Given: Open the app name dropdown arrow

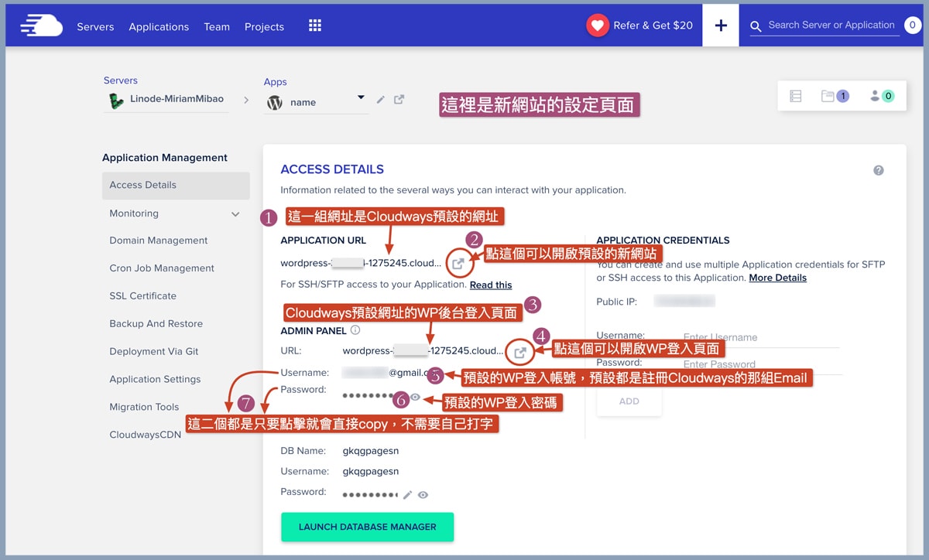Looking at the screenshot, I should pos(361,97).
